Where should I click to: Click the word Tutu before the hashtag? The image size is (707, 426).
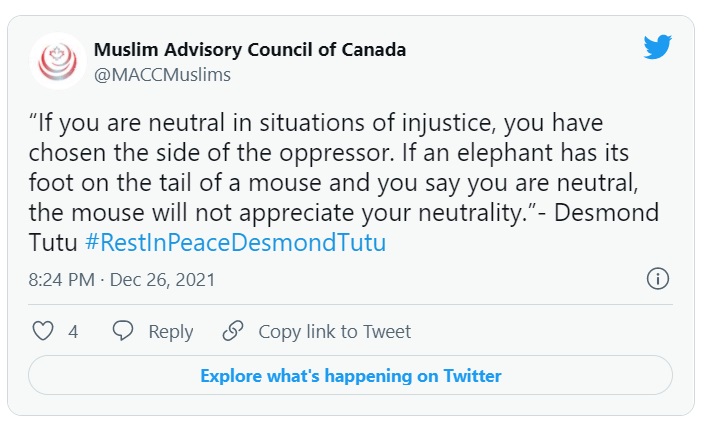[53, 243]
